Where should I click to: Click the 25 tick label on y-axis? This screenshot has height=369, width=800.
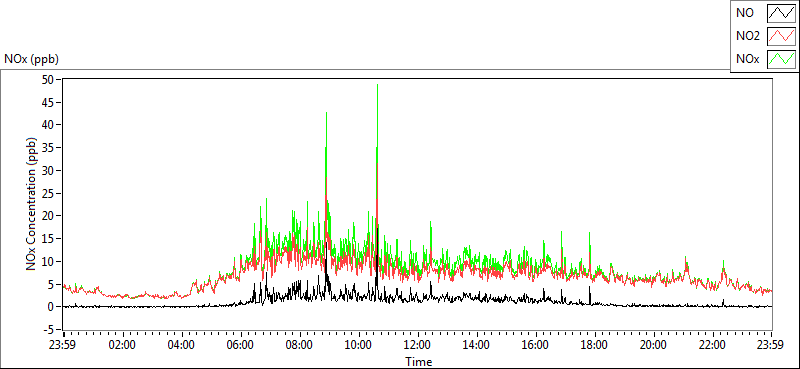(x=49, y=193)
